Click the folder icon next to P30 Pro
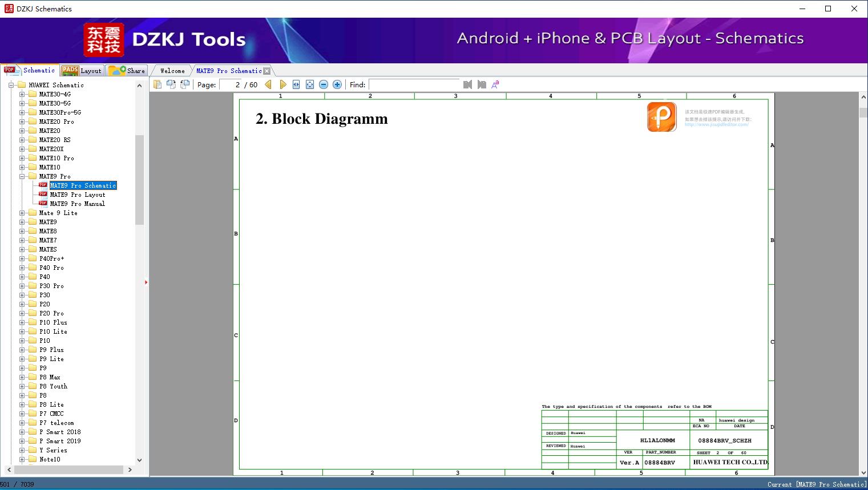Screen dimensions: 868x490 tap(33, 286)
